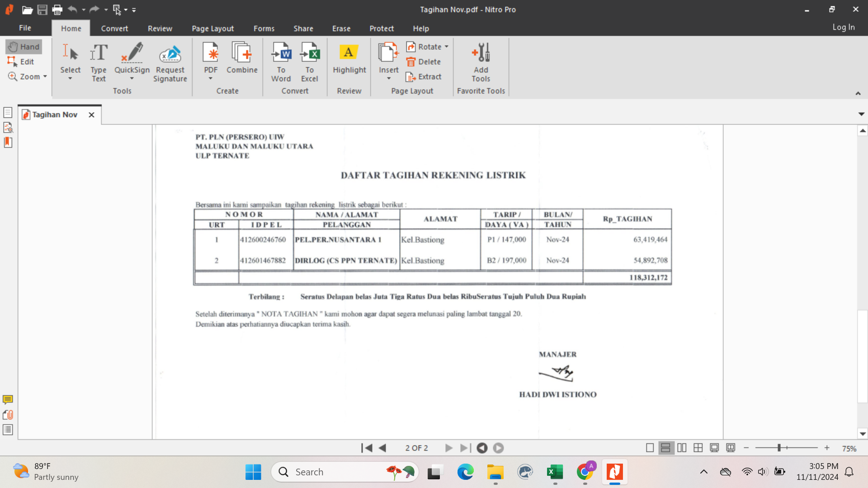This screenshot has width=868, height=488.
Task: Expand the PDF create dropdown arrow
Action: pyautogui.click(x=211, y=79)
